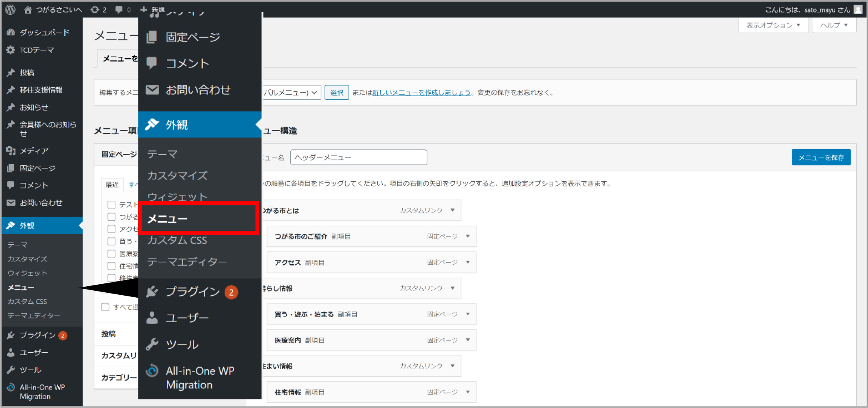Image resolution: width=868 pixels, height=408 pixels.
Task: Click the plugin icon in enlarged menu
Action: [152, 292]
